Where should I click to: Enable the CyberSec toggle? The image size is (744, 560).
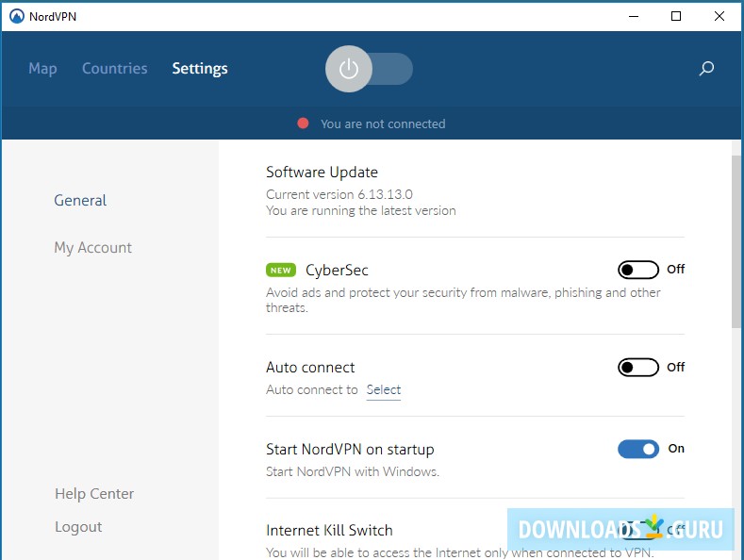coord(638,270)
